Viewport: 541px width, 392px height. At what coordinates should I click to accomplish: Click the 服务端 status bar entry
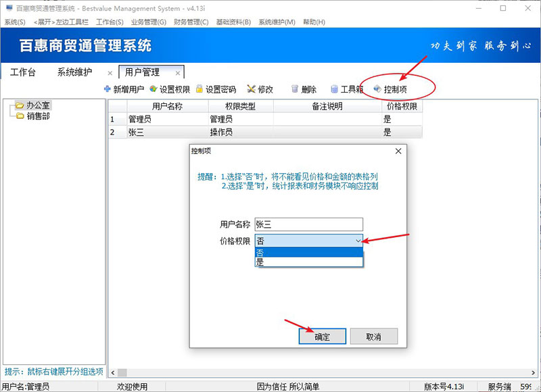tap(499, 387)
